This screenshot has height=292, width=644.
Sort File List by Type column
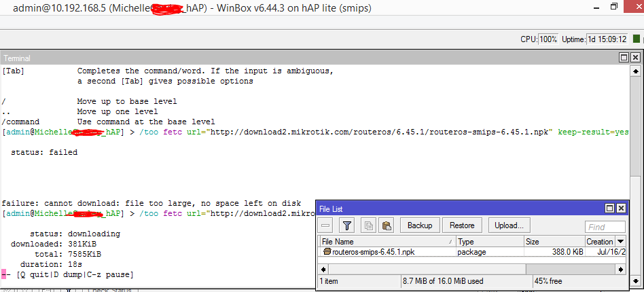click(x=490, y=242)
